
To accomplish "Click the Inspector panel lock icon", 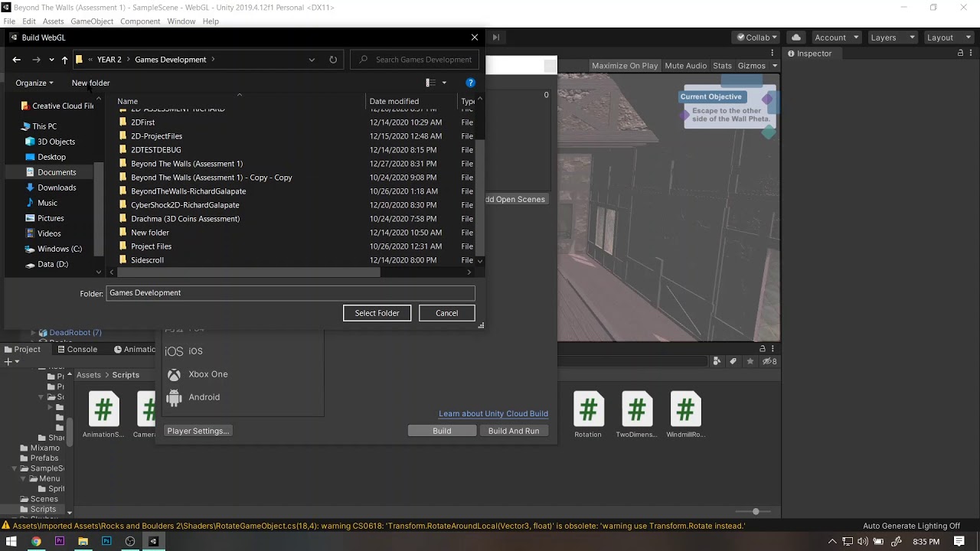I will coord(960,54).
